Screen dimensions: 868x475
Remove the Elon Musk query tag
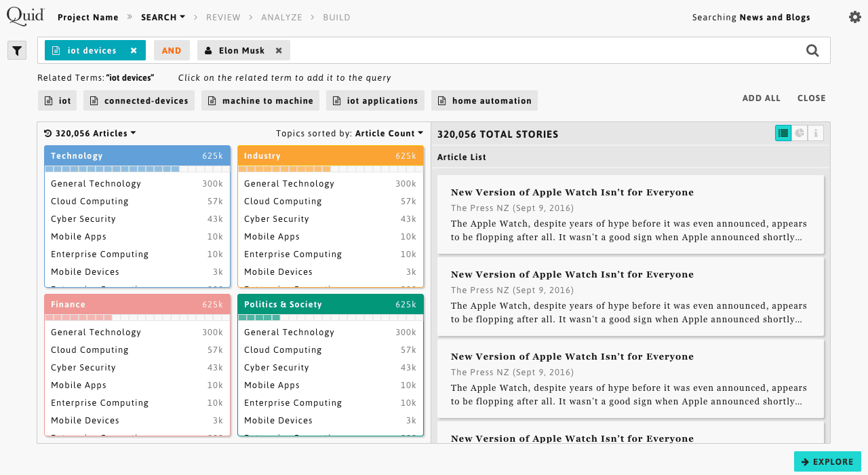coord(279,50)
